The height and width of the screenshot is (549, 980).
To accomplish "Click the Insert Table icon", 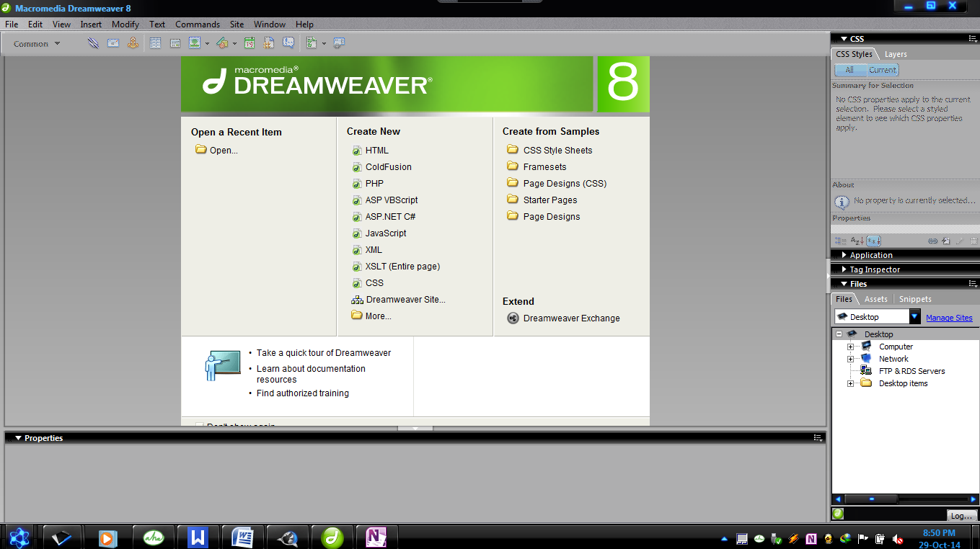I will 155,43.
